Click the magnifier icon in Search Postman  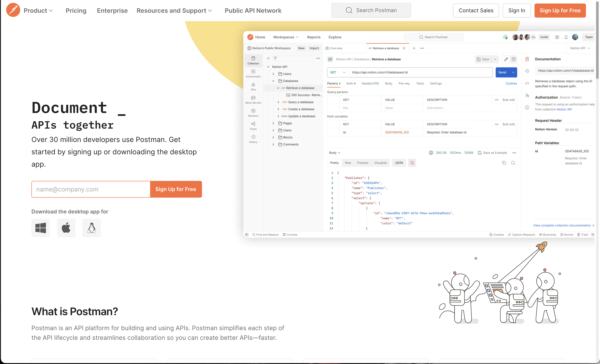point(349,10)
